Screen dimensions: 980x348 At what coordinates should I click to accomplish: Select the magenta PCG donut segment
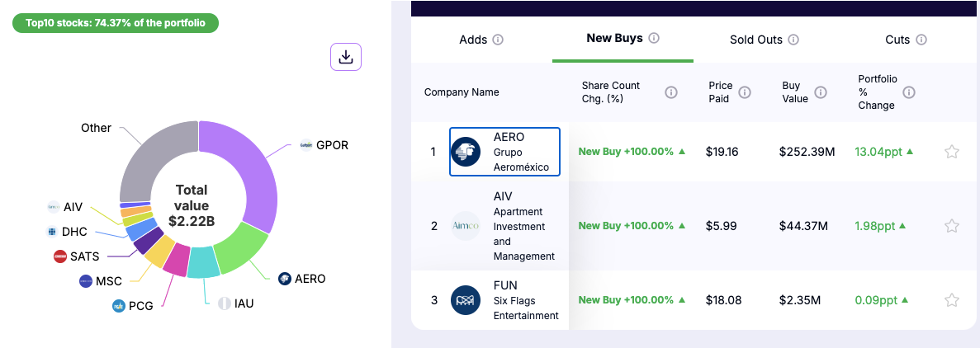(x=177, y=259)
